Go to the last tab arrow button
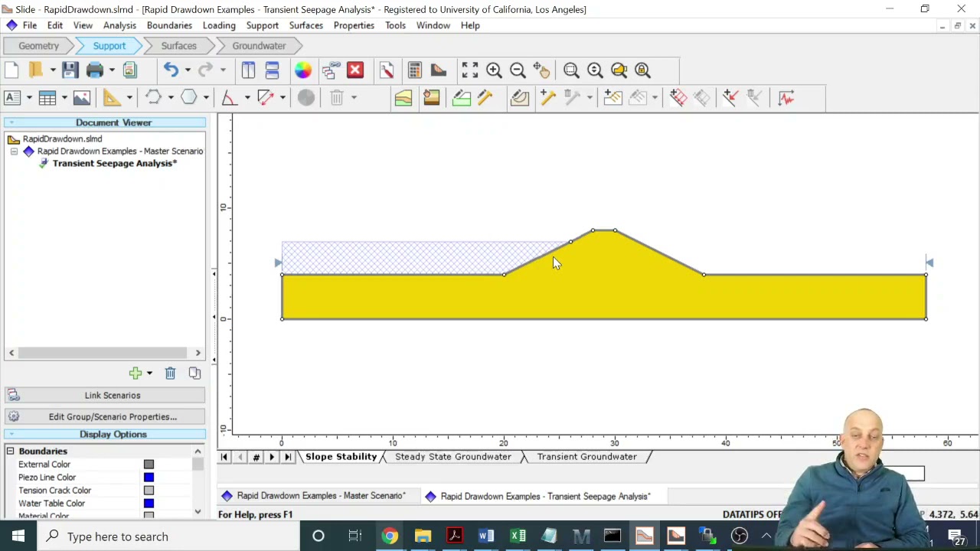Image resolution: width=980 pixels, height=551 pixels. [x=288, y=457]
